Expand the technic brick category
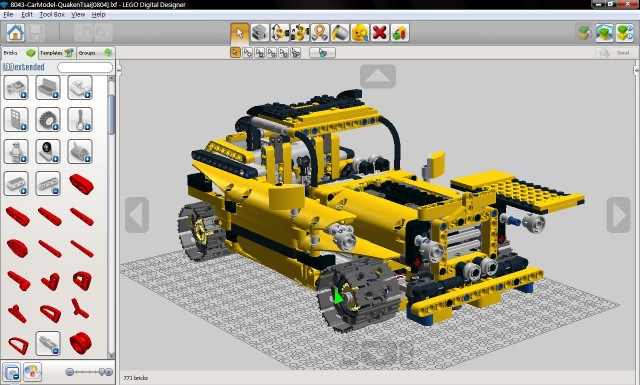640x385 pixels. (x=16, y=183)
